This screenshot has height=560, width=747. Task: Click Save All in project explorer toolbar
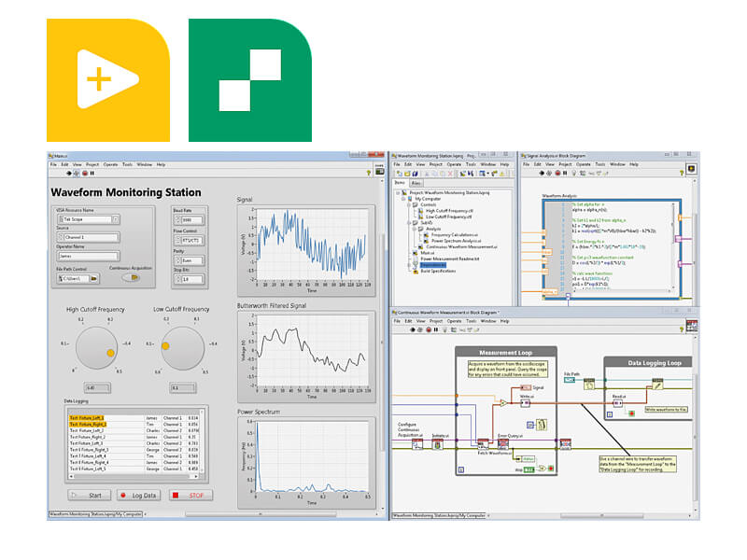click(416, 174)
